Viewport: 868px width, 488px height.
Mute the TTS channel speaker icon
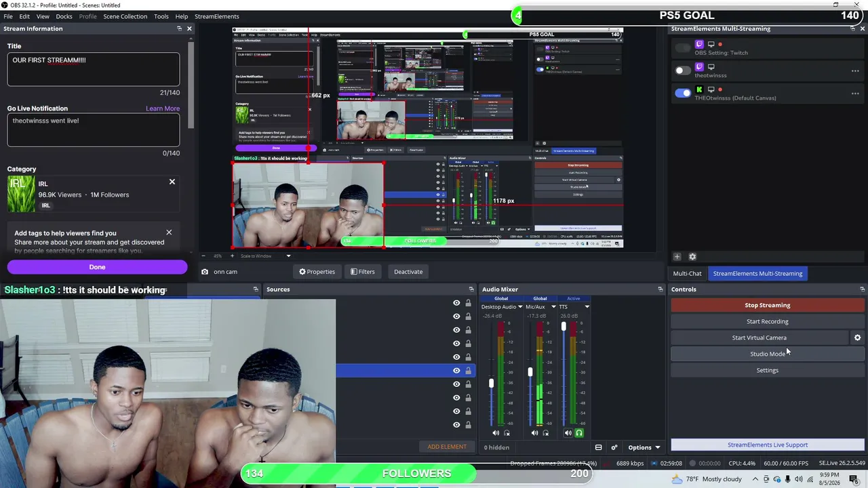tap(568, 433)
